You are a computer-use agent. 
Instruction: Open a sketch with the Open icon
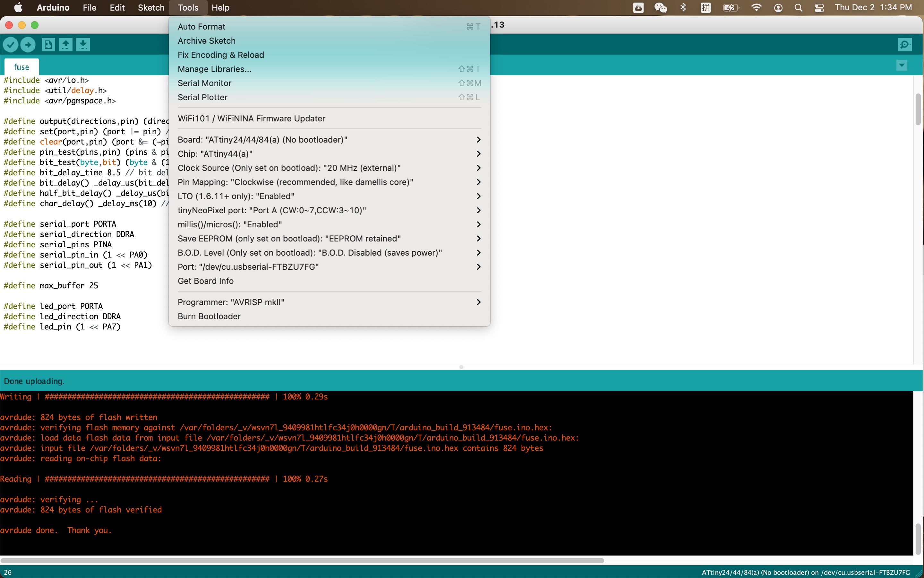click(x=66, y=45)
